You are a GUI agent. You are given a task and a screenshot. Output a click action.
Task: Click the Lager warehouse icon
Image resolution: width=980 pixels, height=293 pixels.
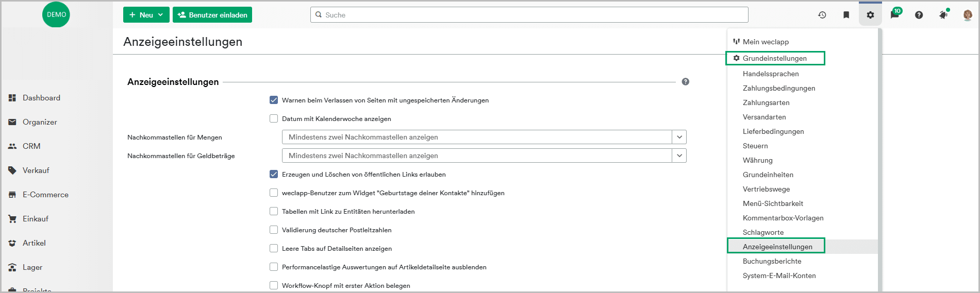point(12,267)
